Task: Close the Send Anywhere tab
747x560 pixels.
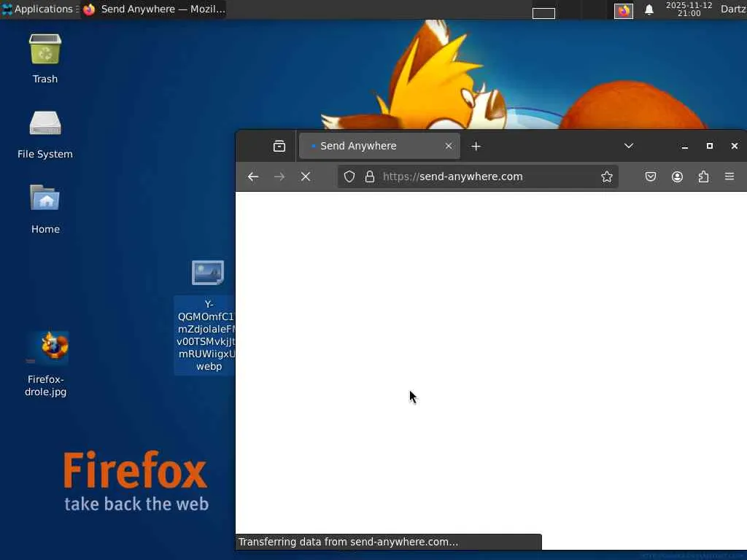Action: pos(449,146)
